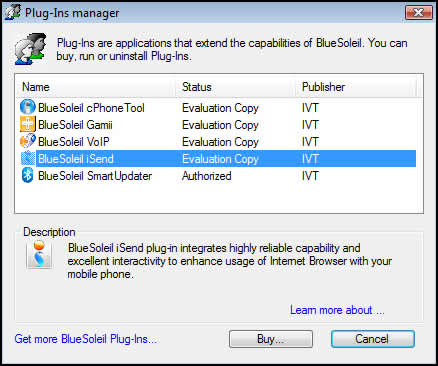Click the BlueSoleil VoIP plug-in icon

coord(28,141)
